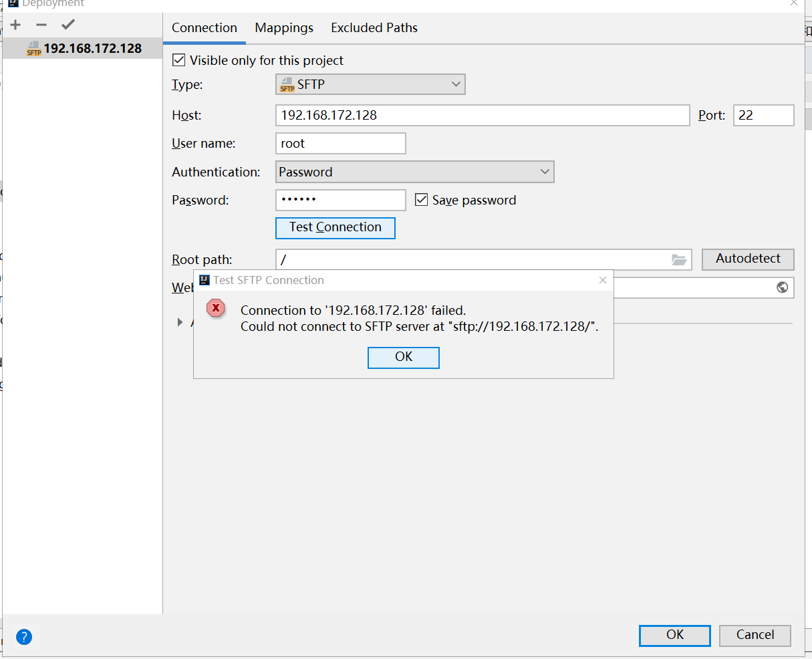Open the Type SFTP dropdown
The width and height of the screenshot is (812, 659).
[370, 84]
